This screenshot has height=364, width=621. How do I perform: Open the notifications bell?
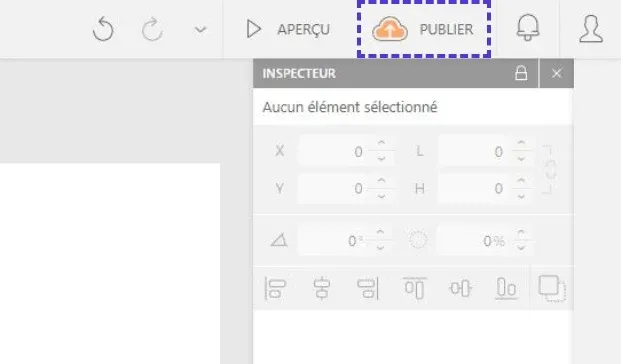tap(528, 27)
